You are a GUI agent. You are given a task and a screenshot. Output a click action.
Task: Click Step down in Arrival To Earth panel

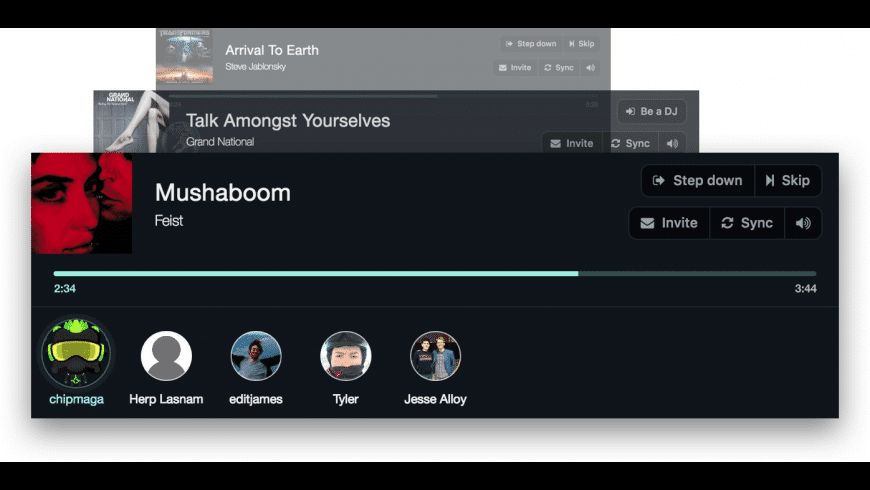[531, 44]
